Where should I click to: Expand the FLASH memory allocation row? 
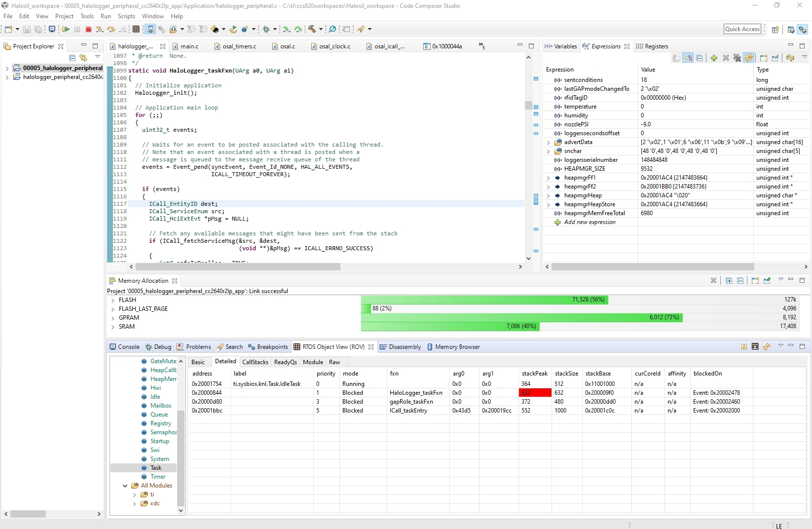pos(112,300)
